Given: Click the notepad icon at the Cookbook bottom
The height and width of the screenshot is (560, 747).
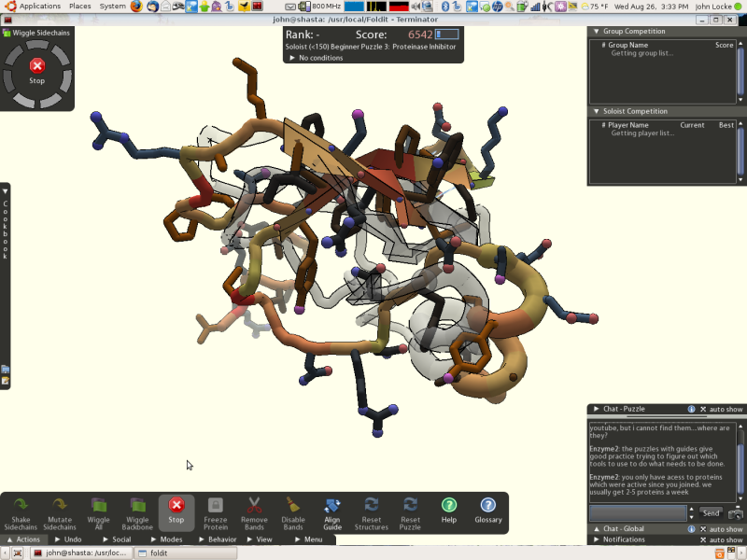Looking at the screenshot, I should [6, 381].
